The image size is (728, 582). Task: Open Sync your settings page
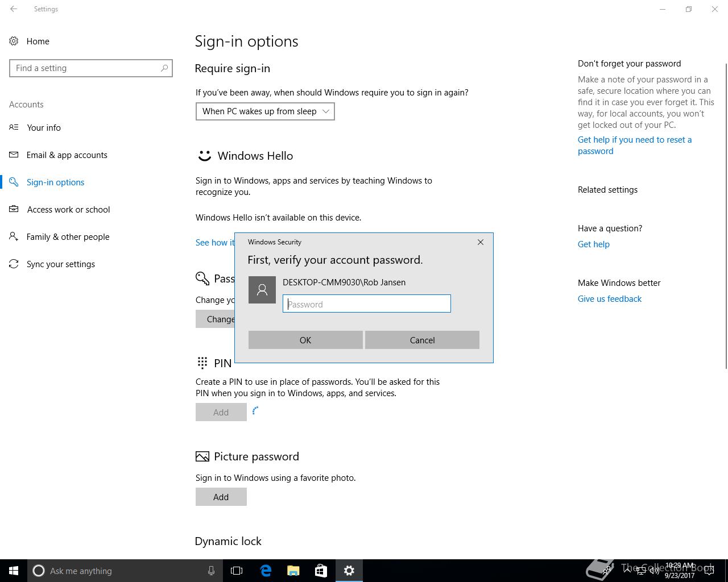point(60,264)
